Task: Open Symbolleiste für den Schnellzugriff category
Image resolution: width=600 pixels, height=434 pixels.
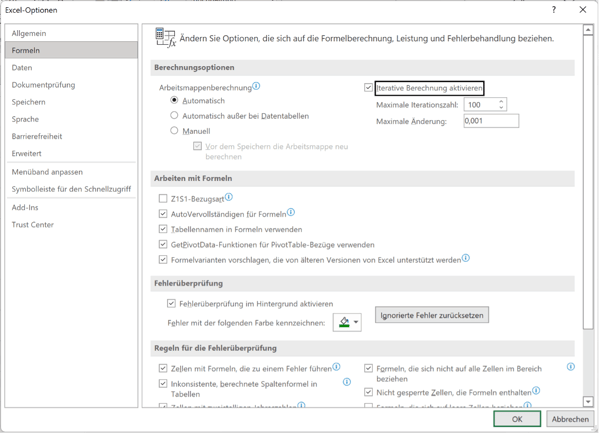Action: [x=72, y=189]
